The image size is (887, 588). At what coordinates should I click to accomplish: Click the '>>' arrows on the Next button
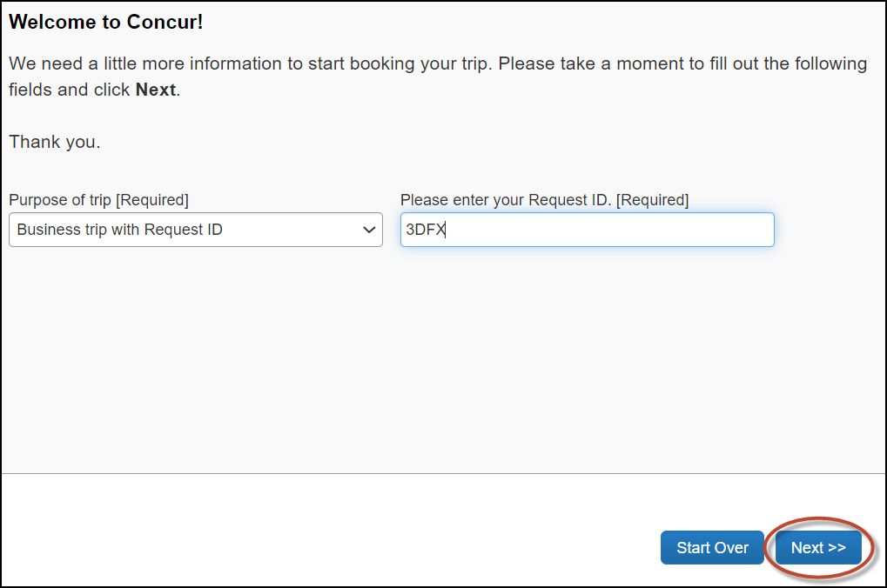[837, 548]
